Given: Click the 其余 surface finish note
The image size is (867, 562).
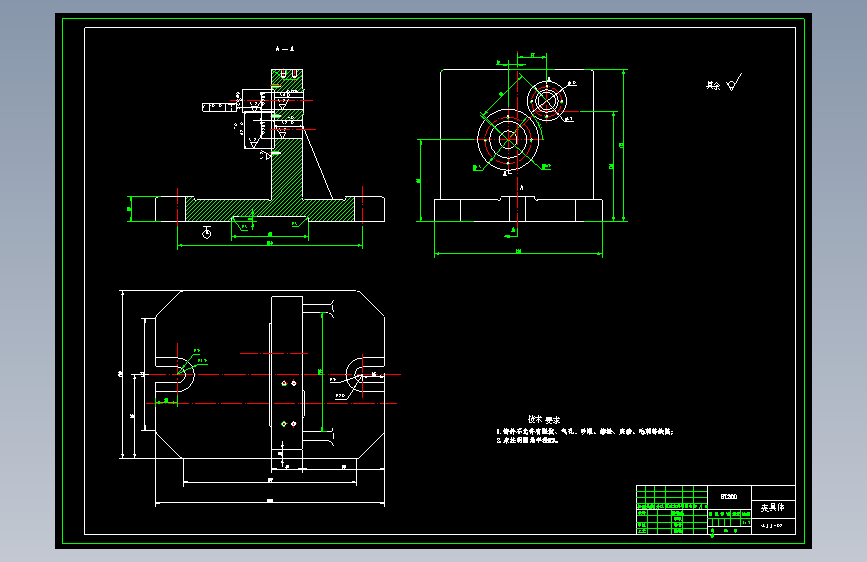Looking at the screenshot, I should (x=713, y=85).
